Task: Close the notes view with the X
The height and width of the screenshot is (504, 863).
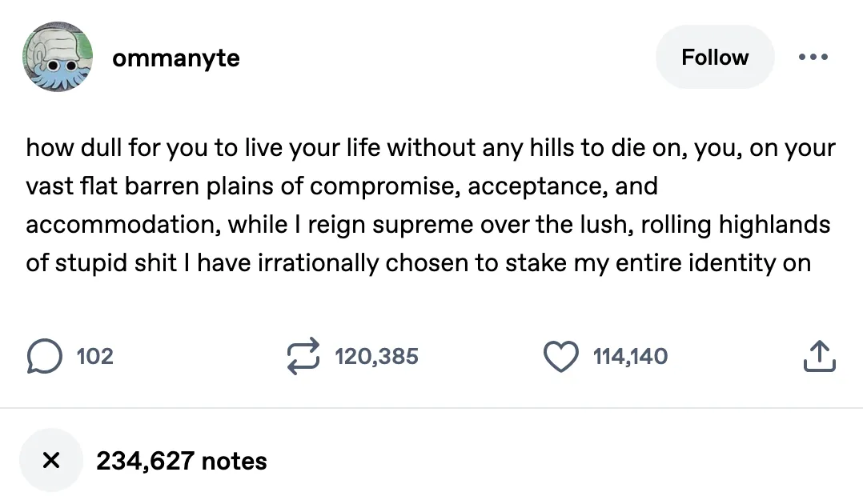Action: pos(50,460)
